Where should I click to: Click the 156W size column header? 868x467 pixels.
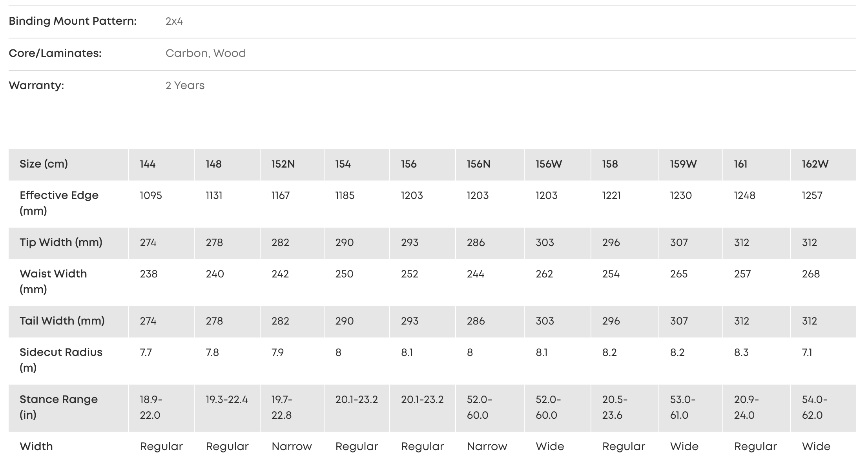(549, 164)
